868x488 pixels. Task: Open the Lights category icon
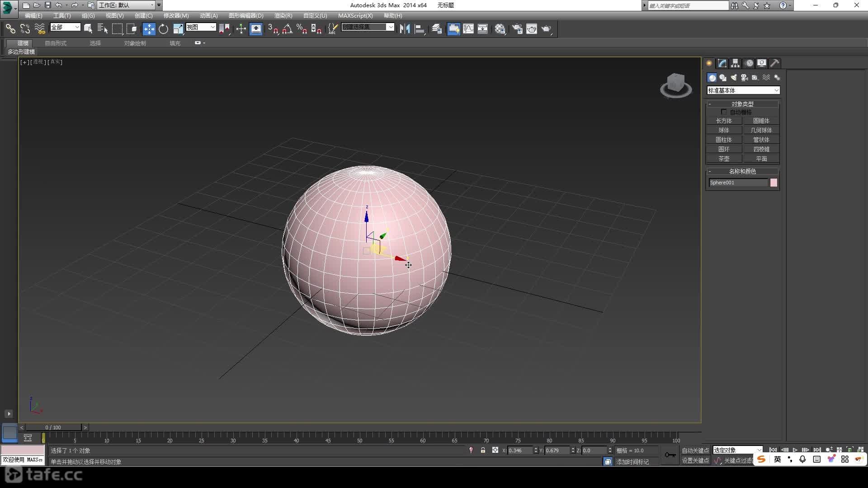(x=733, y=78)
